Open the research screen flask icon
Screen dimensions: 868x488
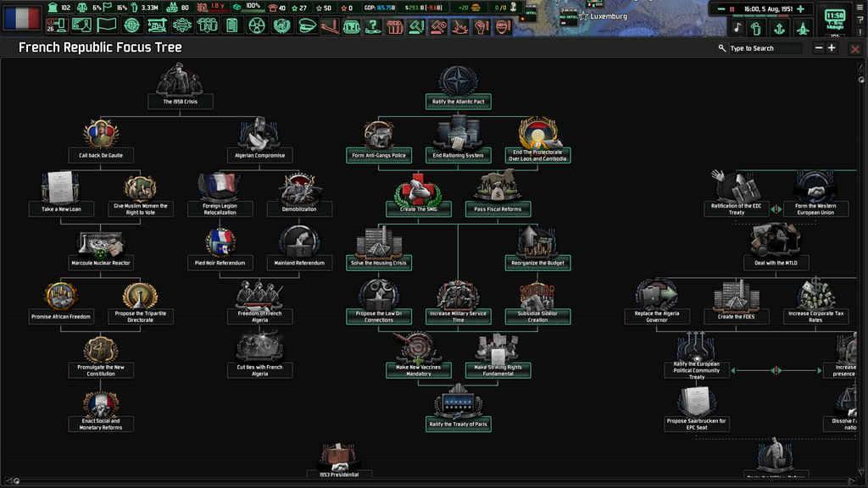[81, 25]
